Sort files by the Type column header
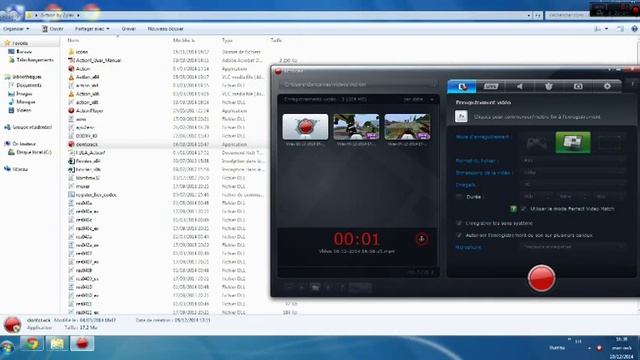The height and width of the screenshot is (360, 640). click(x=227, y=40)
